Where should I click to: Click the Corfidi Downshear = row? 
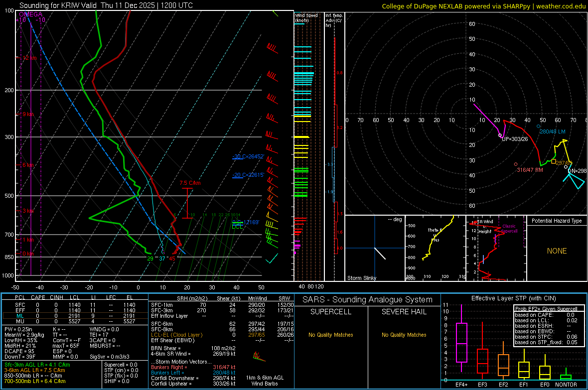[193, 379]
